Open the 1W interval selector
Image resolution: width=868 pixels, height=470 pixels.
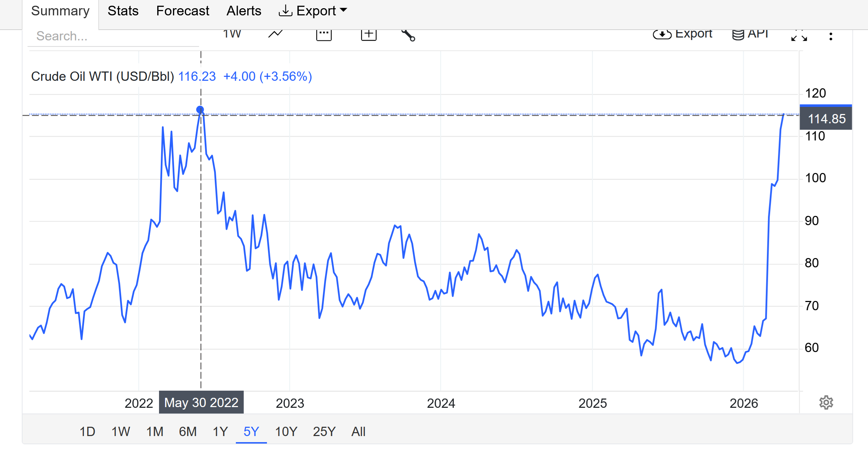click(232, 34)
